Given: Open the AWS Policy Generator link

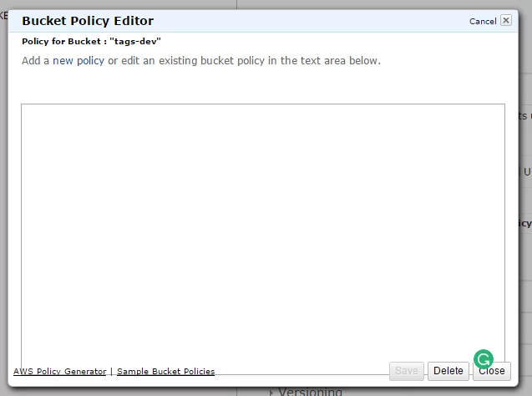Looking at the screenshot, I should pyautogui.click(x=60, y=372).
